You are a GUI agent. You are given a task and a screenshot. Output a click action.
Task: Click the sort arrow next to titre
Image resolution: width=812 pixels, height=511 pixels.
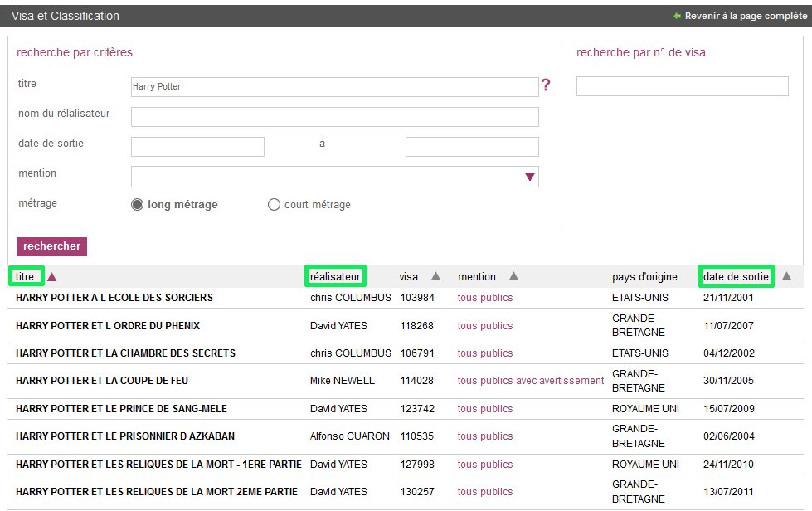click(x=51, y=277)
